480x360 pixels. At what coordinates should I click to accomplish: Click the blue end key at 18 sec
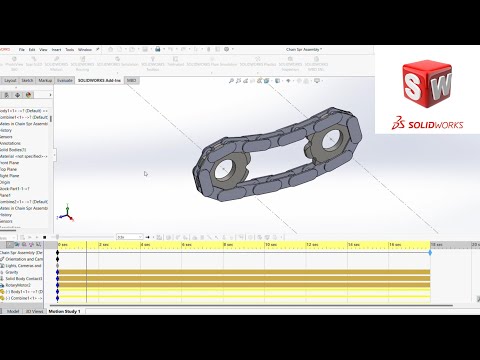[x=430, y=253]
